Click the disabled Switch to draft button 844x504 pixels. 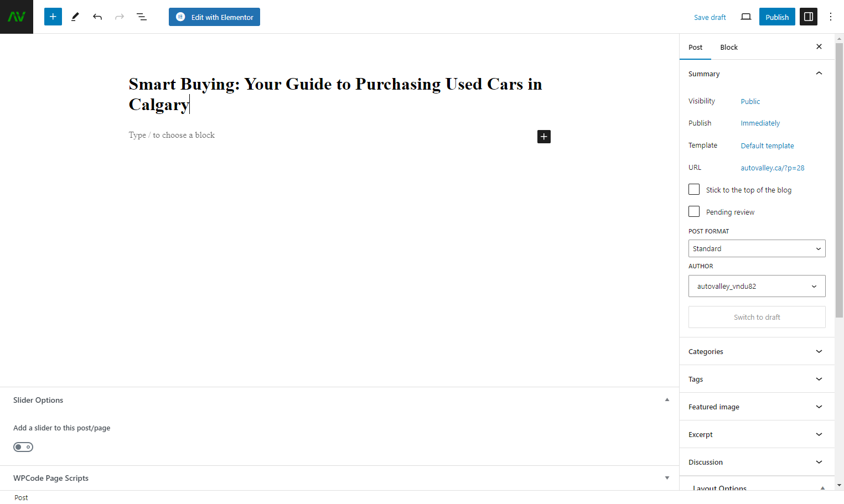[x=757, y=317]
